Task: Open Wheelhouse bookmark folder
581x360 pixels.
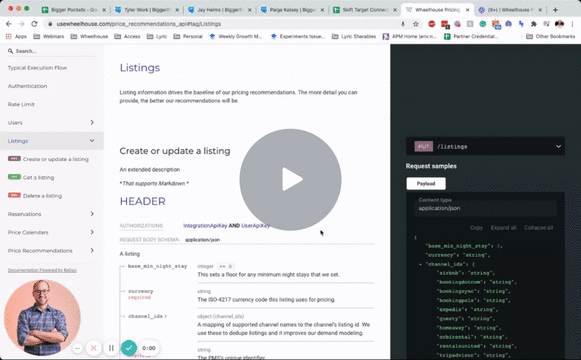Action: (89, 36)
